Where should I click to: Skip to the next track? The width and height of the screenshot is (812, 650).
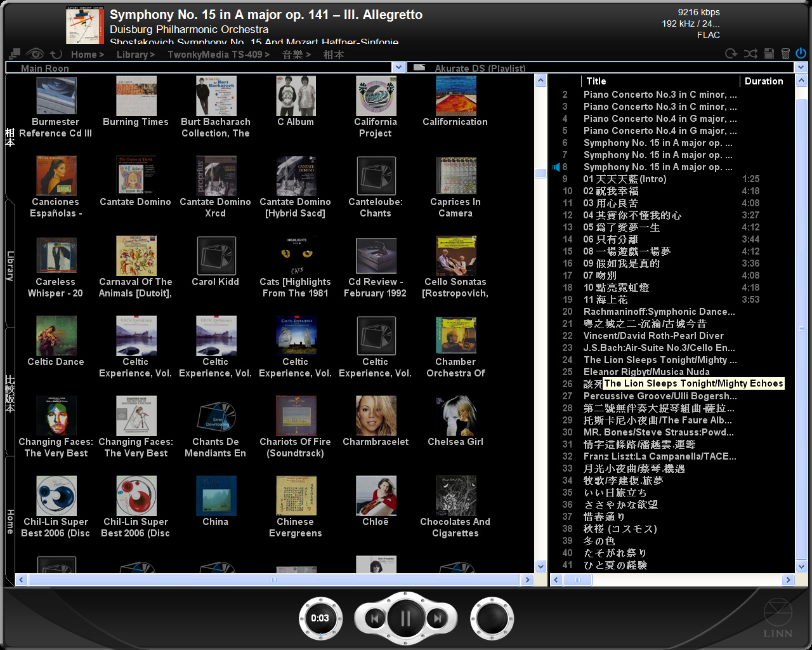[x=436, y=618]
